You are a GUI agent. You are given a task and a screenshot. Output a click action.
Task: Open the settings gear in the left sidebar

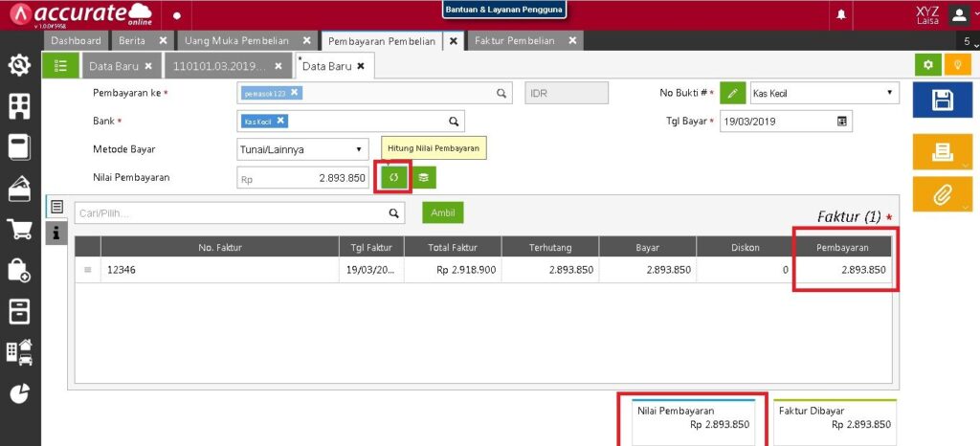(20, 65)
